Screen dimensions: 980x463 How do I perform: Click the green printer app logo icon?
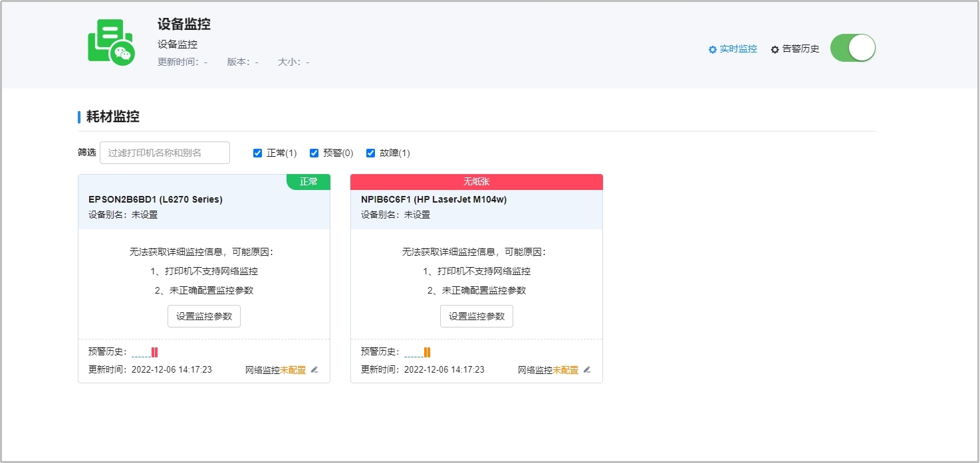click(111, 43)
